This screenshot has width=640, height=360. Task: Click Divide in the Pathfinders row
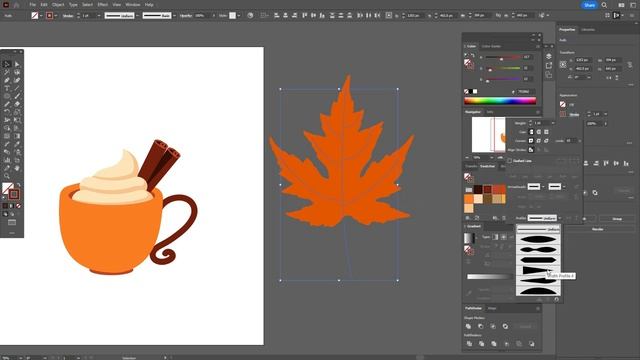[469, 344]
